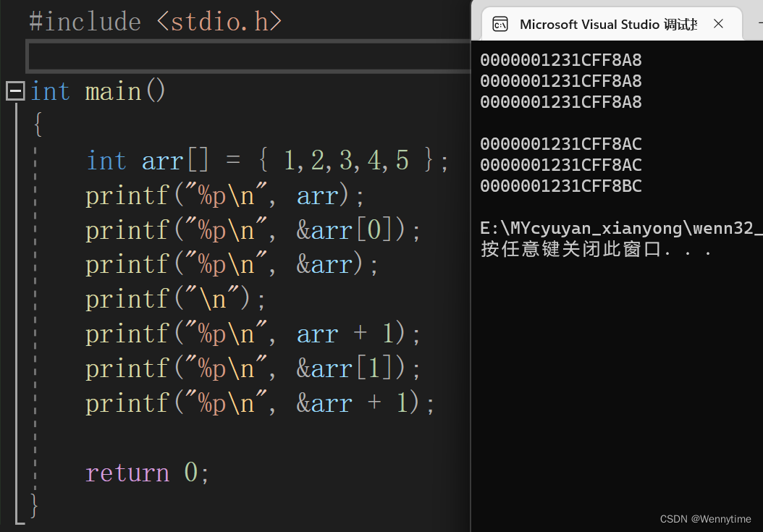The height and width of the screenshot is (532, 763).
Task: Click the E:\MYcyuyan_xianyong path line in console
Action: [x=621, y=228]
